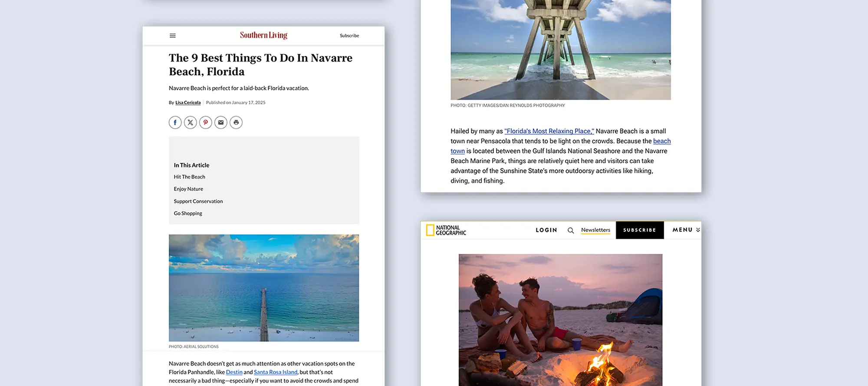This screenshot has height=386, width=868.
Task: Email the article using envelope icon
Action: 220,122
